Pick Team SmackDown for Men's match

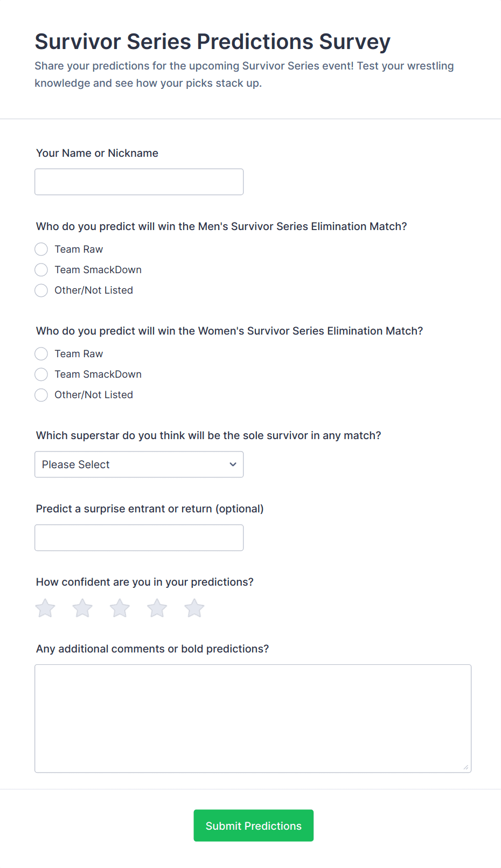pyautogui.click(x=41, y=270)
